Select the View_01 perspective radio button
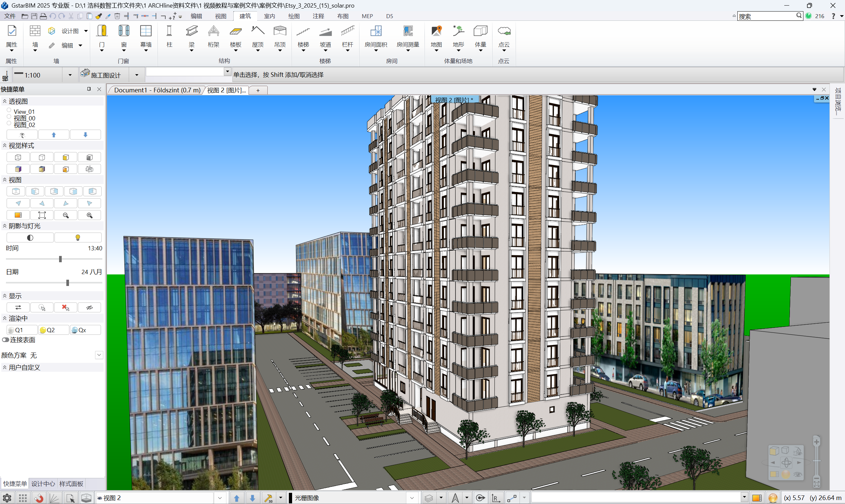 pos(9,110)
